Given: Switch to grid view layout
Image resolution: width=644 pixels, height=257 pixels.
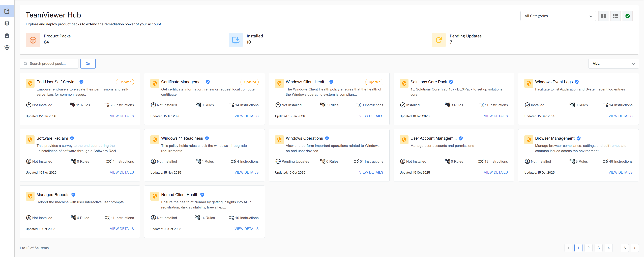Looking at the screenshot, I should [x=603, y=16].
